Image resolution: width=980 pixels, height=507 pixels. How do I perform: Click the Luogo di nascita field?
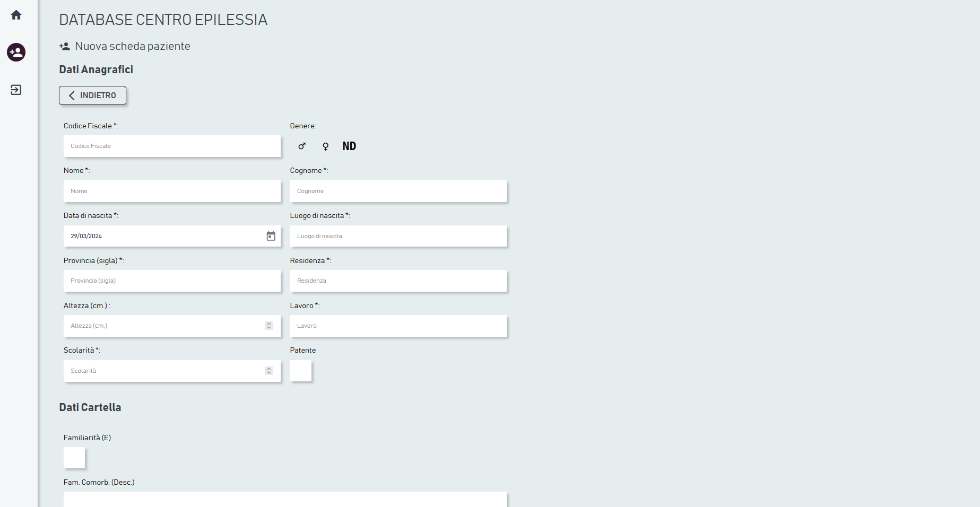pos(398,236)
